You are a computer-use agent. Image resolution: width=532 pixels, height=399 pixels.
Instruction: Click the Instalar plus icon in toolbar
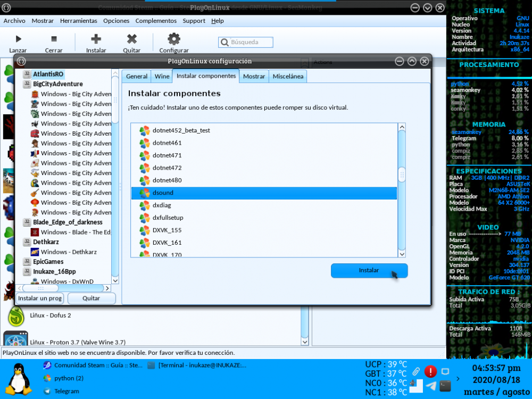[x=96, y=39]
